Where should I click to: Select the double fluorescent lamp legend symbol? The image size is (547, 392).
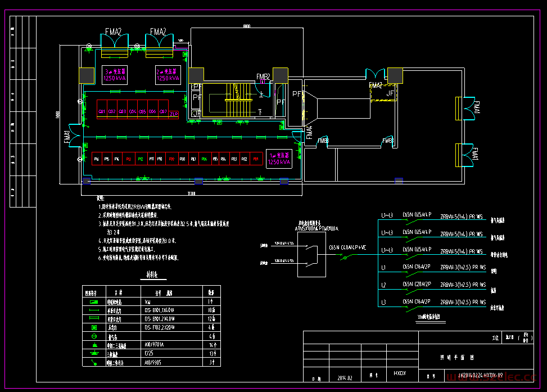94,319
